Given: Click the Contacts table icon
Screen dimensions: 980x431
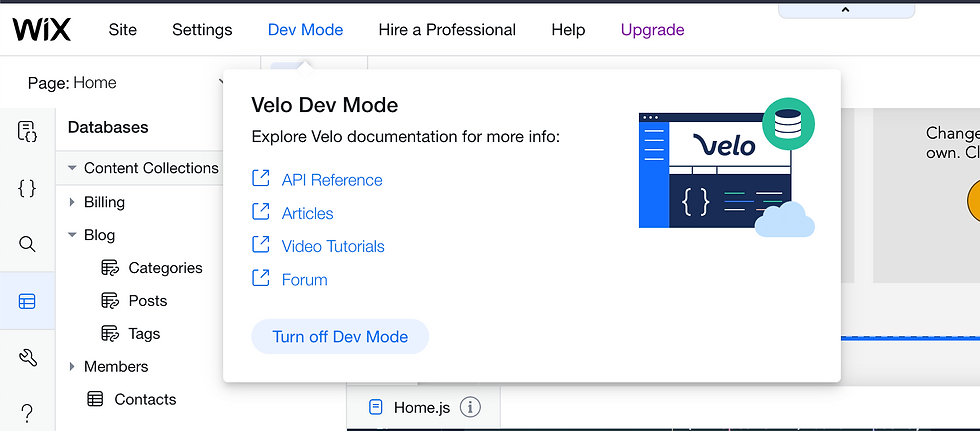Looking at the screenshot, I should pos(95,399).
